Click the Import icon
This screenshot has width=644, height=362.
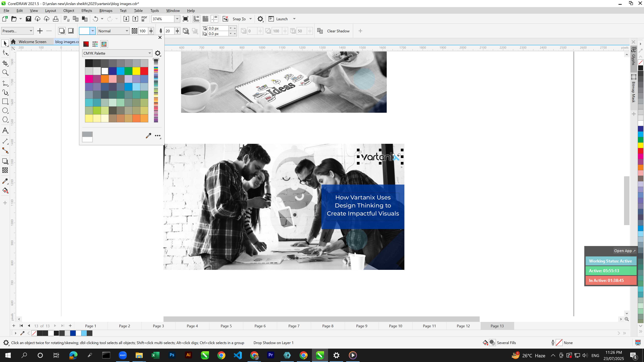126,19
